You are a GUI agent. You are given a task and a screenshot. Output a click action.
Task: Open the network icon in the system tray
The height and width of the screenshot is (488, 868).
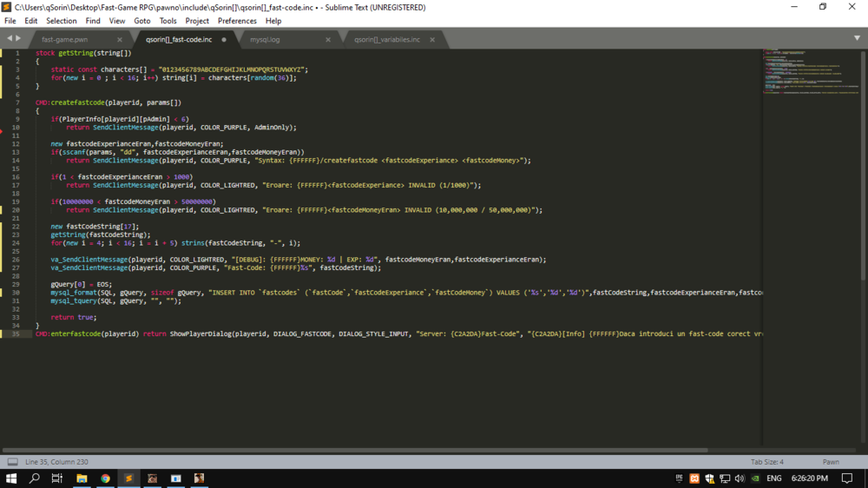[x=725, y=478]
